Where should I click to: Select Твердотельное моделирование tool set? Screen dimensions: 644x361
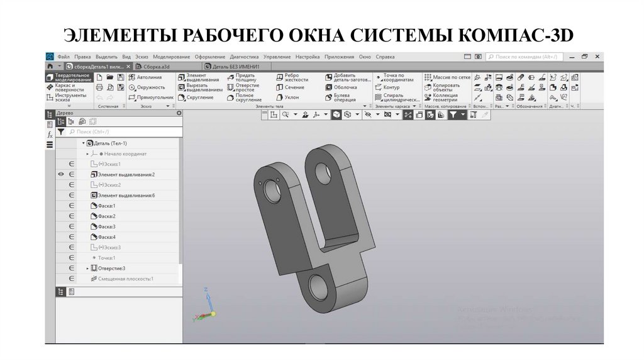click(x=68, y=77)
